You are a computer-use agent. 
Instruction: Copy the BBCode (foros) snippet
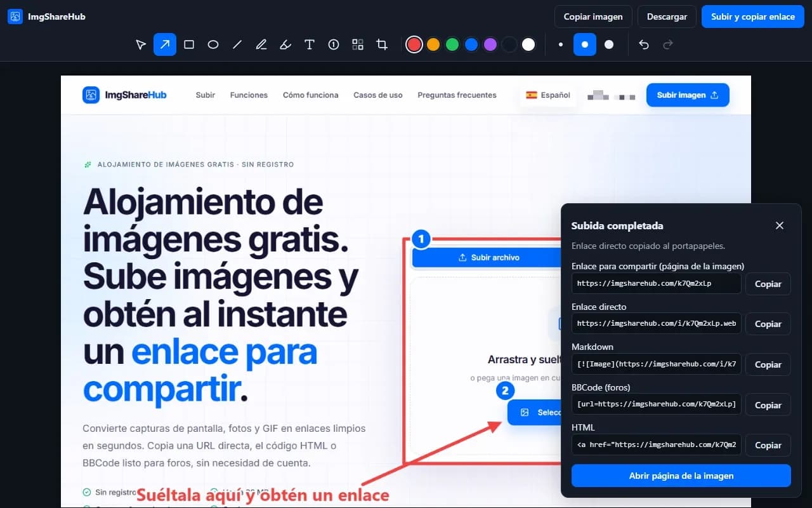768,405
